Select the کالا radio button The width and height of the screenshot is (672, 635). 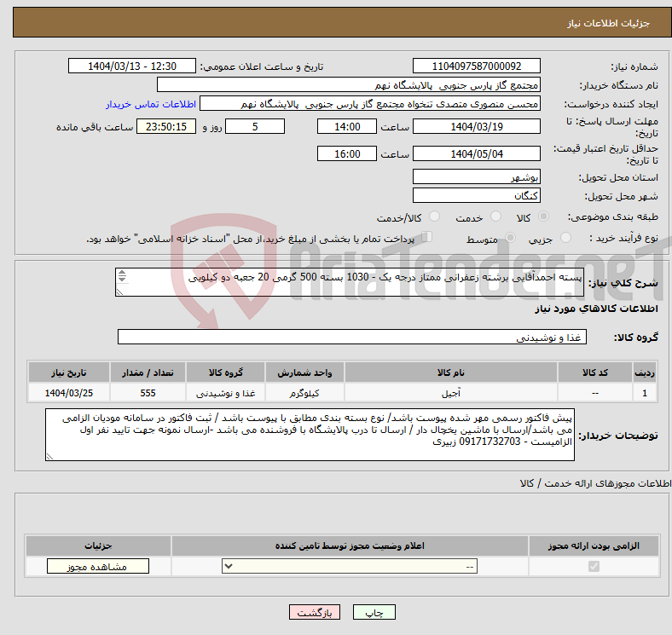(543, 216)
